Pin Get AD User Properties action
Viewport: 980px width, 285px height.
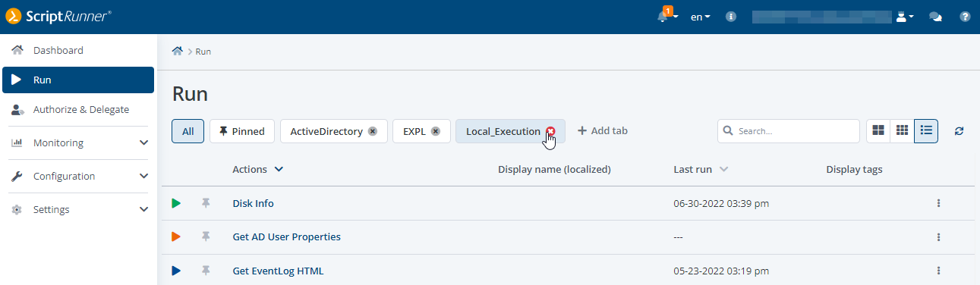[205, 236]
